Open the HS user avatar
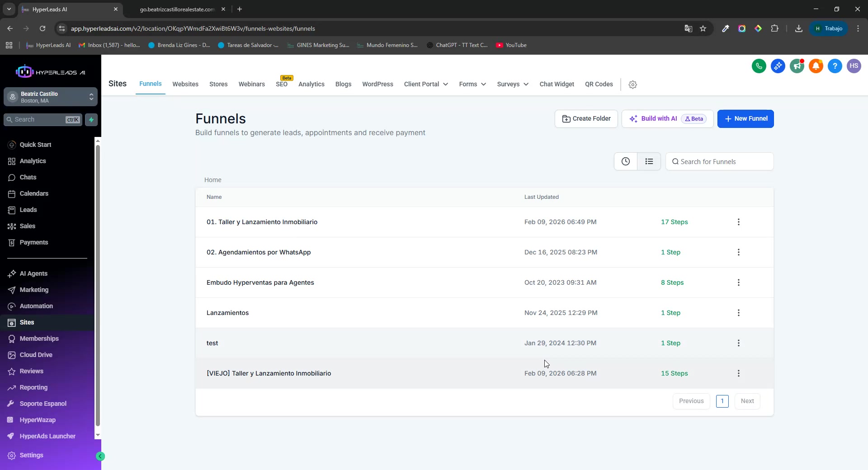This screenshot has width=868, height=470. pyautogui.click(x=854, y=66)
